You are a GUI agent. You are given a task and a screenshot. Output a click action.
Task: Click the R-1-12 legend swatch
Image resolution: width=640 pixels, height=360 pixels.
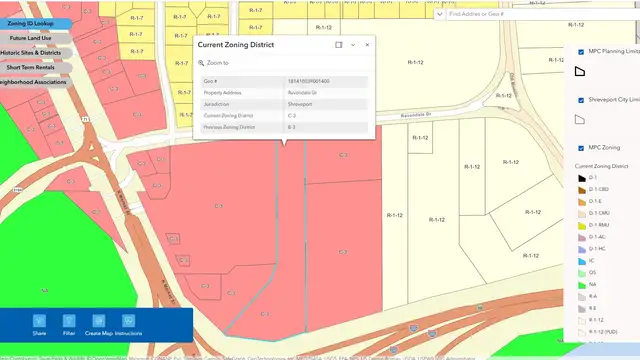(x=582, y=320)
